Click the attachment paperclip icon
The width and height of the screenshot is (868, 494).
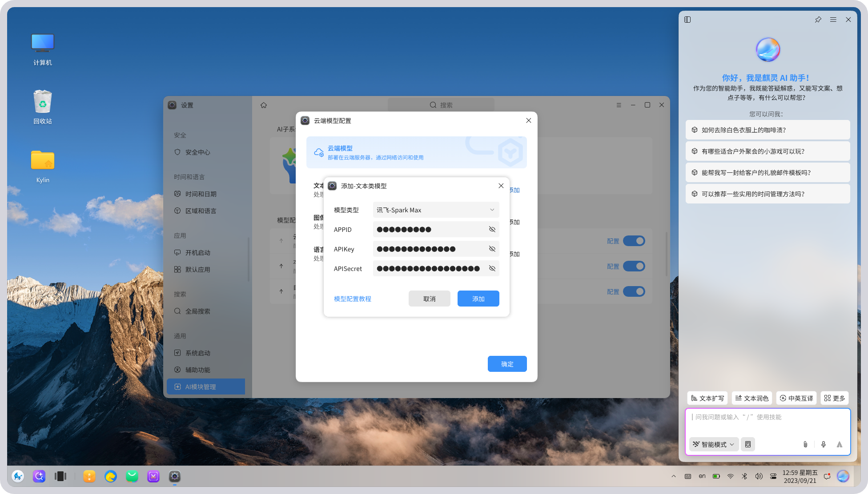pos(805,444)
